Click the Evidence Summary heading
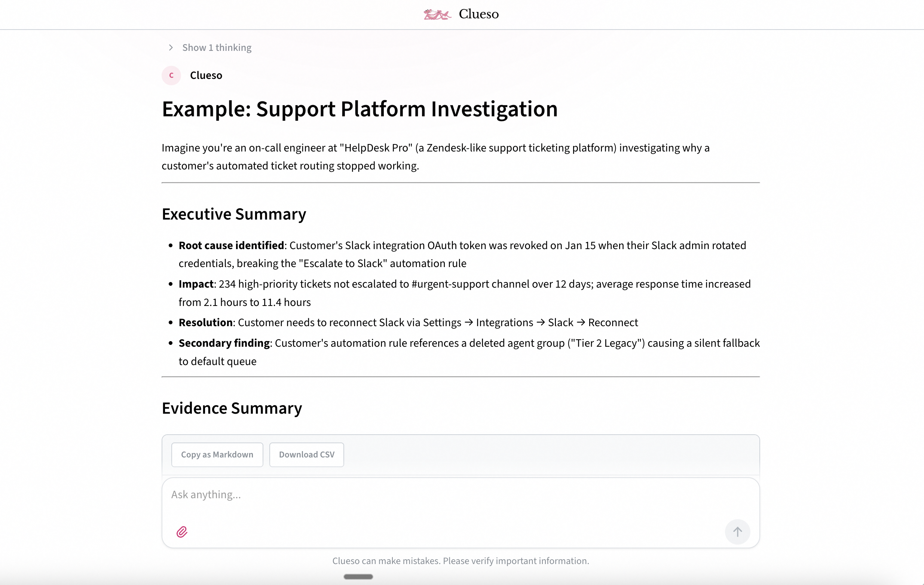The width and height of the screenshot is (924, 585). click(232, 408)
